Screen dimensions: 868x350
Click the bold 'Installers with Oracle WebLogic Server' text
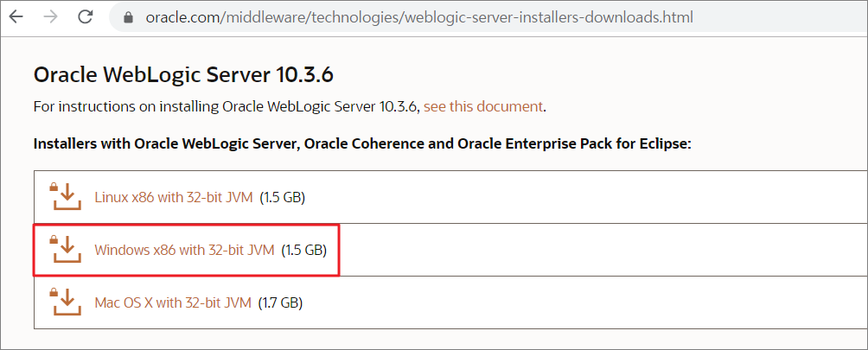click(166, 144)
